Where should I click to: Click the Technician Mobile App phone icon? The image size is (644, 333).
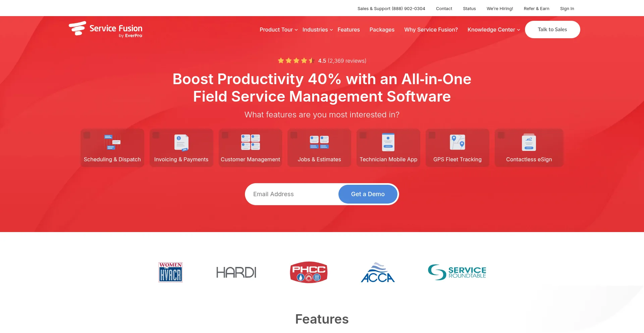388,142
